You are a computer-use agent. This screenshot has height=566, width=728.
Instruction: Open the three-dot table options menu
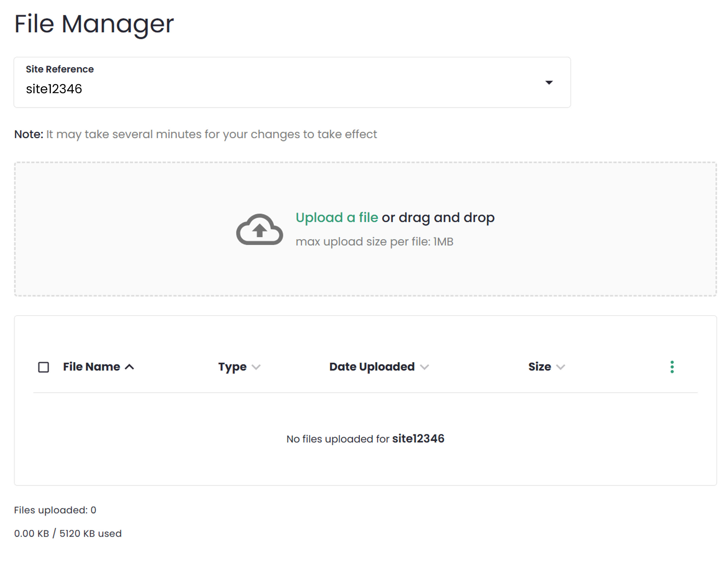[x=672, y=367]
